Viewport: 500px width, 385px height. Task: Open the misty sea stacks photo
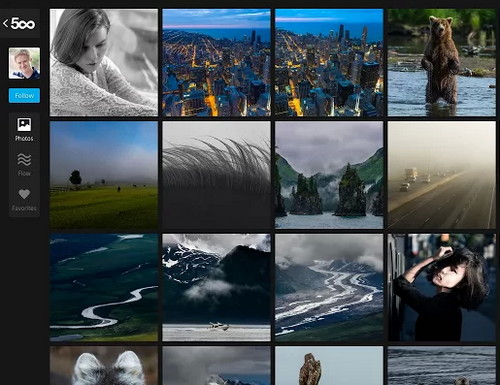pyautogui.click(x=329, y=175)
